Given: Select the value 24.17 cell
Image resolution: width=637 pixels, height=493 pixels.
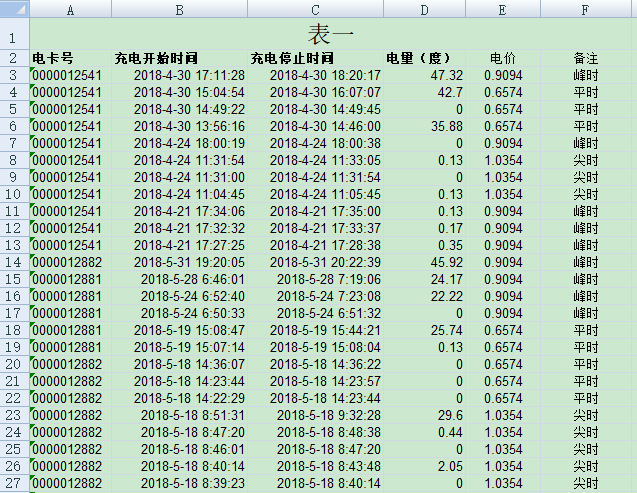Looking at the screenshot, I should [424, 279].
